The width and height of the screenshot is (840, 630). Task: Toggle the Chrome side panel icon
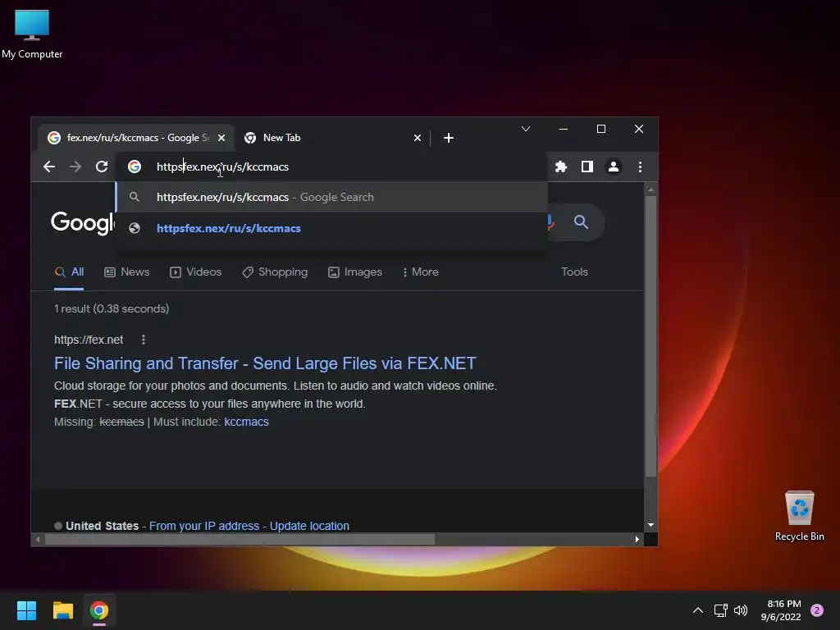(x=587, y=167)
